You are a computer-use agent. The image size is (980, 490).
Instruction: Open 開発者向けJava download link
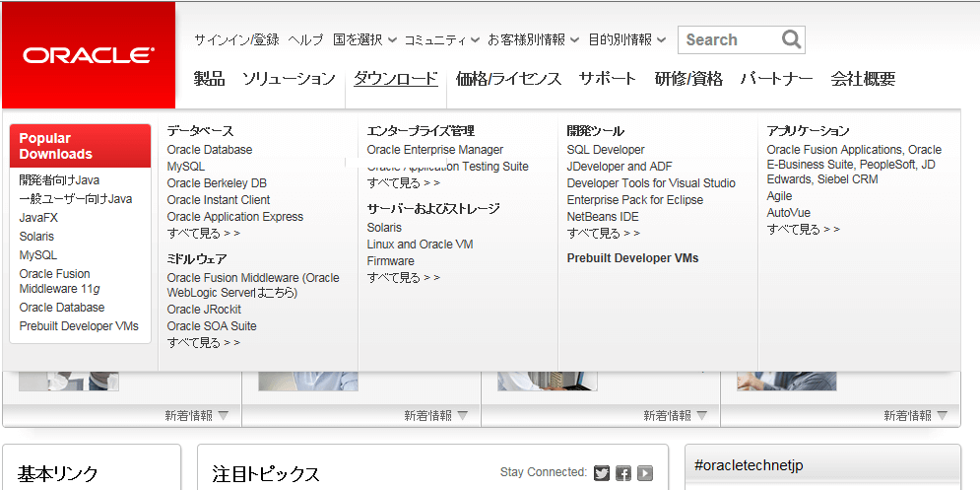59,180
